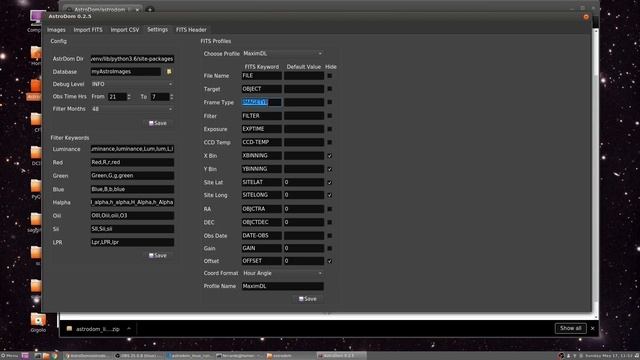The width and height of the screenshot is (640, 360).
Task: Open the Menu launcher in the taskbar
Action: click(10, 356)
